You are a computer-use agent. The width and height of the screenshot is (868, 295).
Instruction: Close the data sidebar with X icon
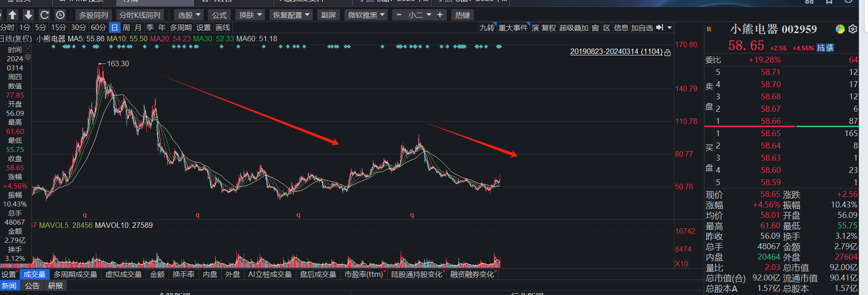coord(28,48)
